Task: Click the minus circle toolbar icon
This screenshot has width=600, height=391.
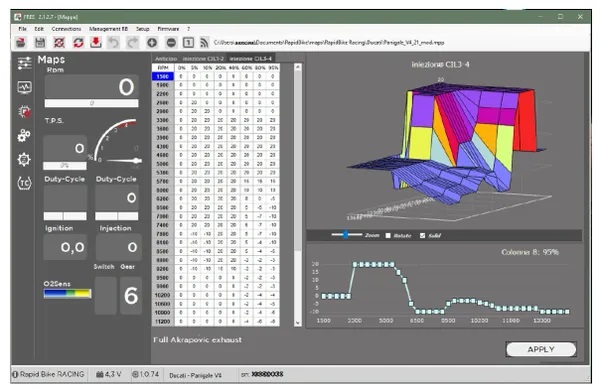Action: coord(171,42)
